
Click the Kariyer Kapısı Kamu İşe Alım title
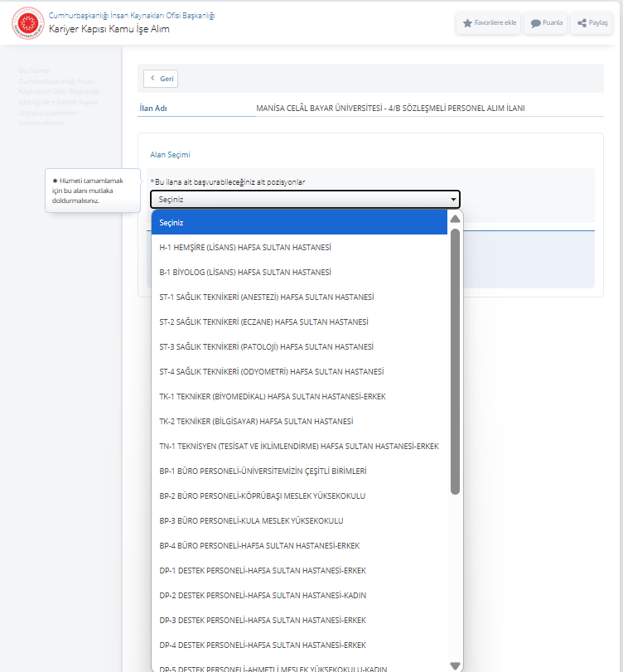[x=109, y=29]
